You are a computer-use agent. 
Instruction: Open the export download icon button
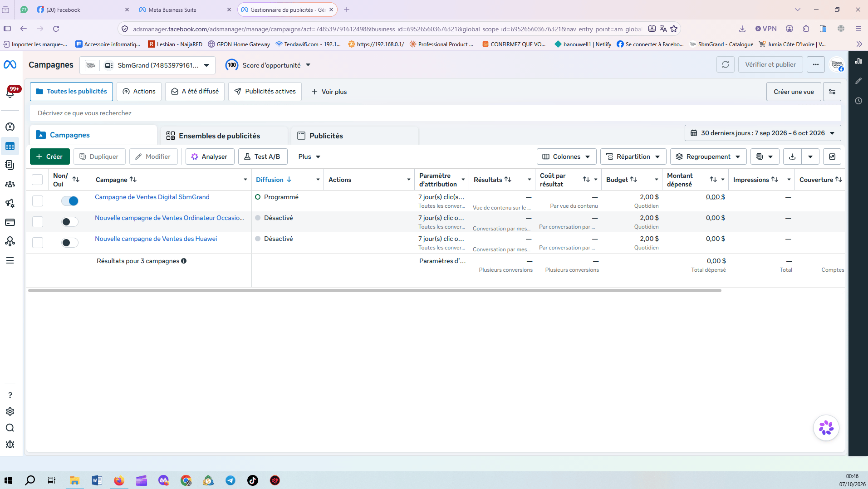click(792, 156)
